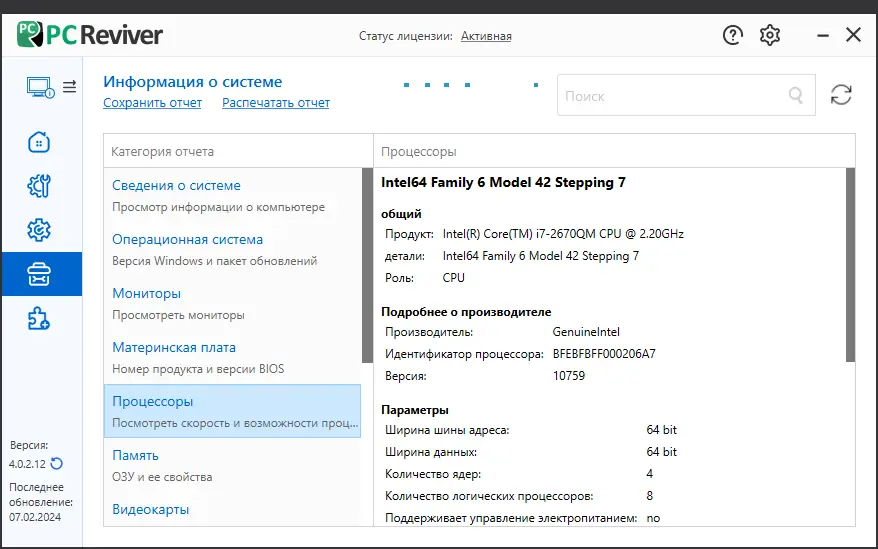Viewport: 878px width, 549px height.
Task: Open the repair wrench-and-gear sidebar icon
Action: click(39, 186)
